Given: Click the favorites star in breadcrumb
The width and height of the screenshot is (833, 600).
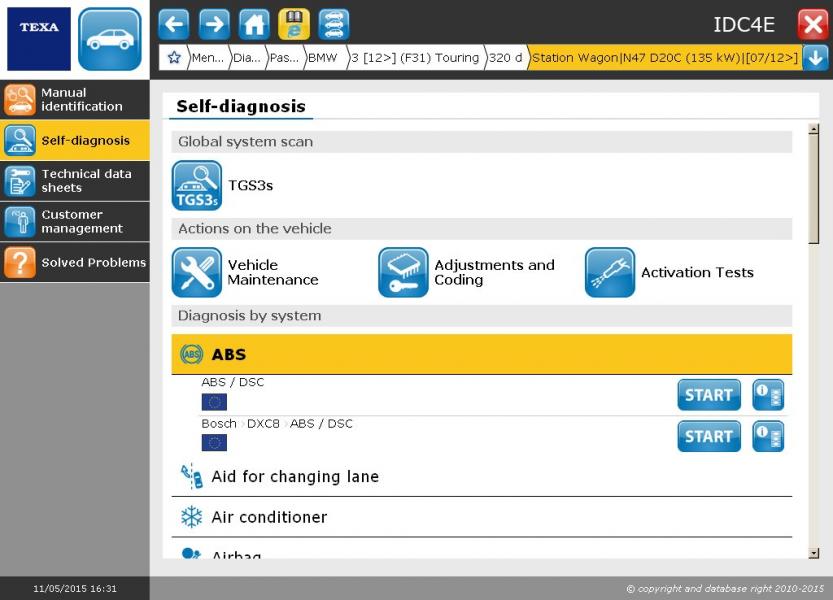Looking at the screenshot, I should click(x=174, y=57).
